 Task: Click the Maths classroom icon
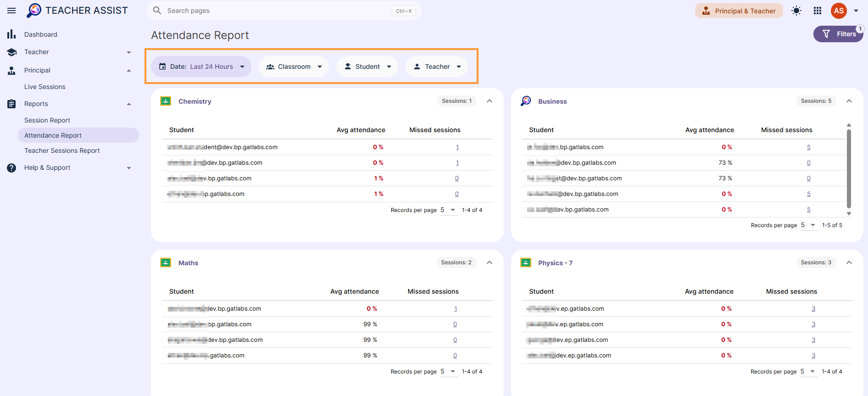pyautogui.click(x=166, y=262)
